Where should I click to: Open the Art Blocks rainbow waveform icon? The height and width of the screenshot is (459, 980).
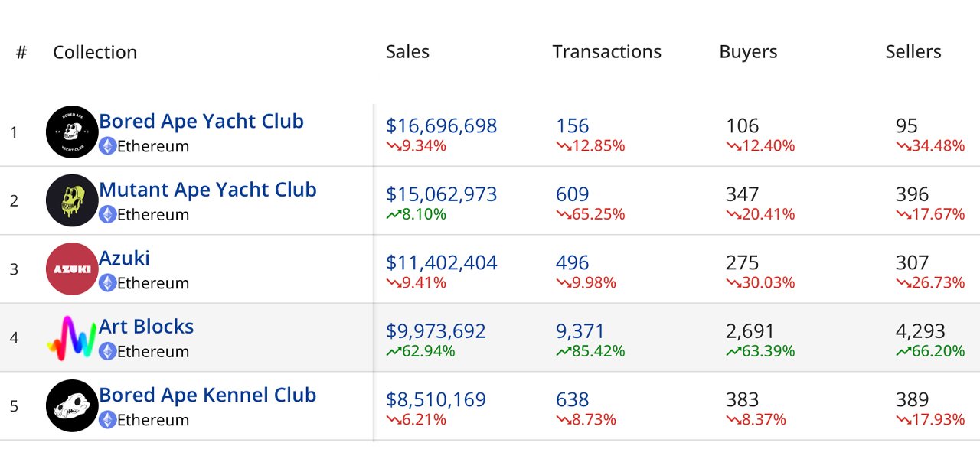[x=71, y=337]
